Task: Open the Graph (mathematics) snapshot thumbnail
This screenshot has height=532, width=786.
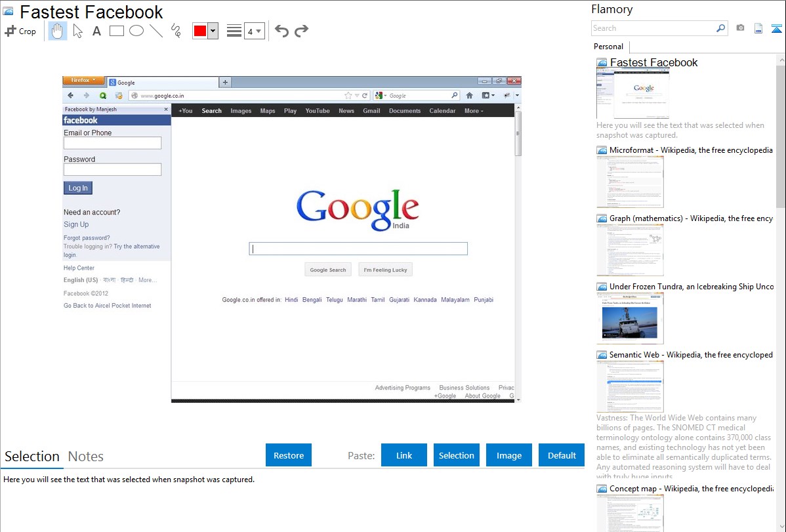Action: pyautogui.click(x=630, y=250)
